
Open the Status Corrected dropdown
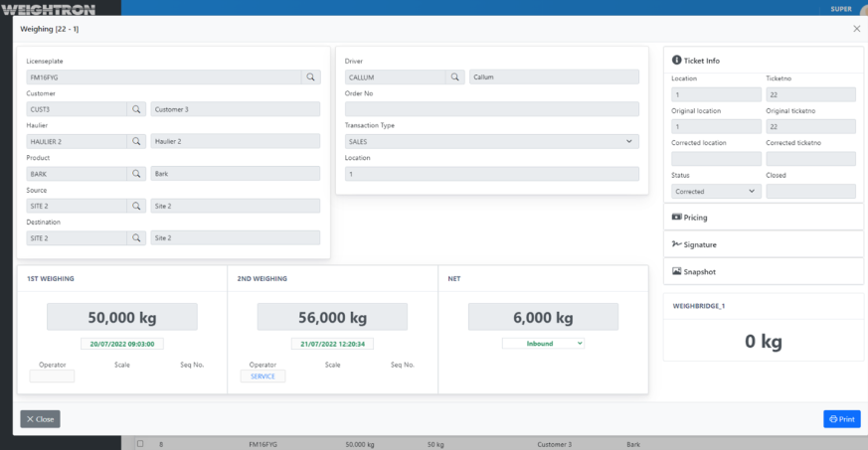point(716,191)
